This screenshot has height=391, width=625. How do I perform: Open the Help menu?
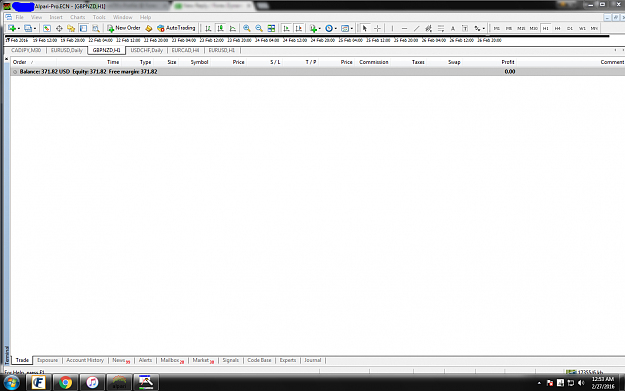[145, 17]
